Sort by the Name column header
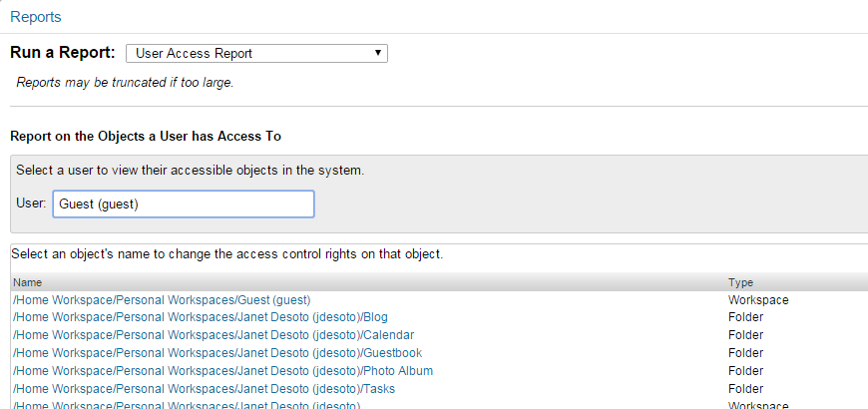The height and width of the screenshot is (409, 868). point(28,282)
